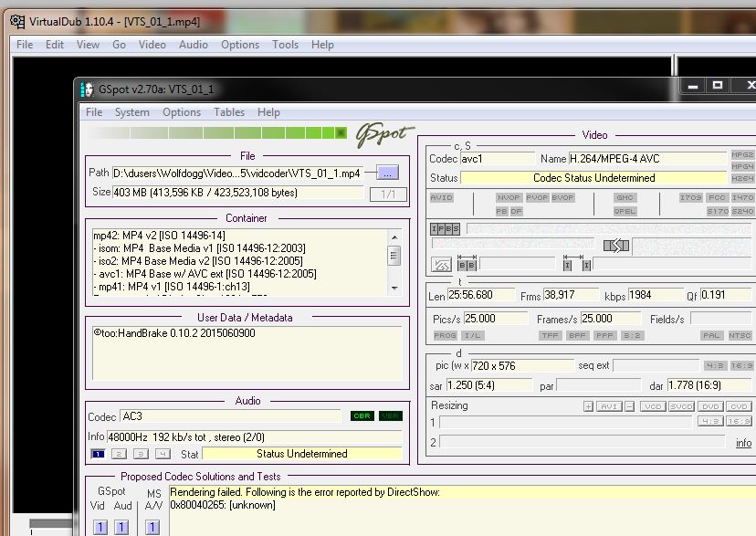Click the 1/1 file counter button
Image resolution: width=756 pixels, height=536 pixels.
tap(388, 194)
